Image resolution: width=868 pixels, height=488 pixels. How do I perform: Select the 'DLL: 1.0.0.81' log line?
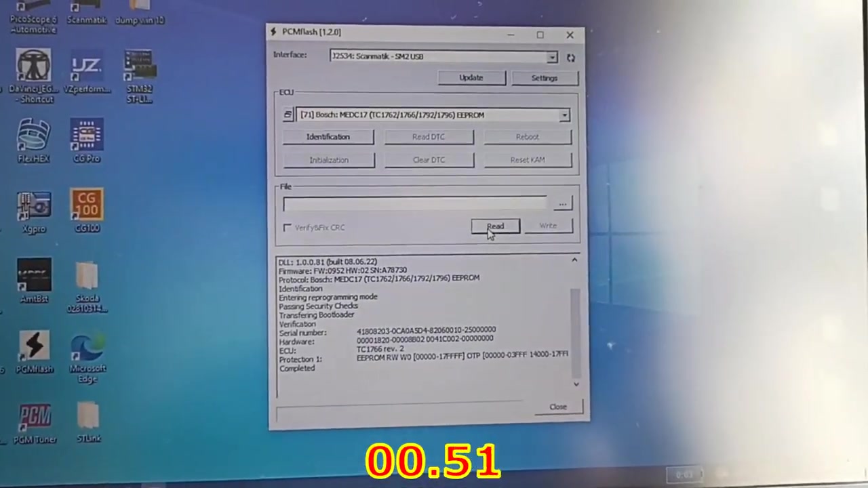tap(328, 262)
